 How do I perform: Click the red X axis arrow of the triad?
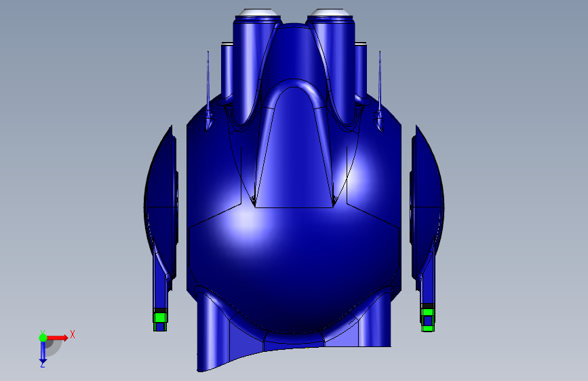click(x=57, y=338)
